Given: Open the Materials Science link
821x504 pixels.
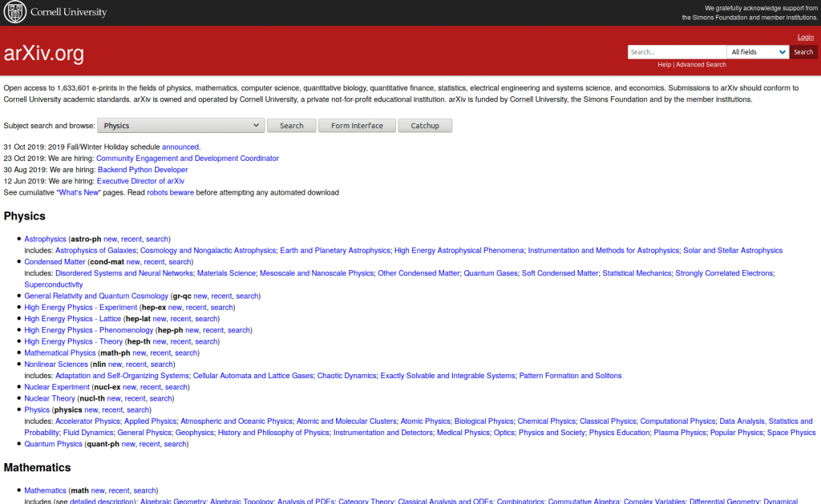Looking at the screenshot, I should pos(226,273).
